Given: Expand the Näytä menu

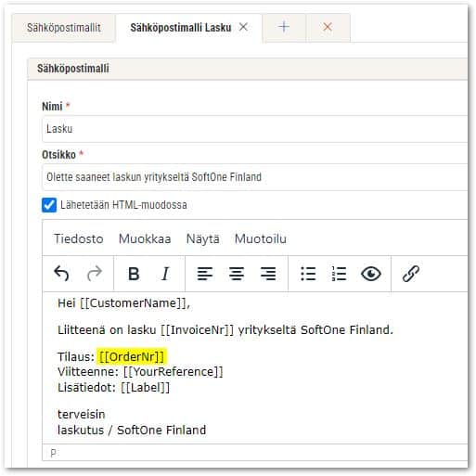Looking at the screenshot, I should point(203,238).
